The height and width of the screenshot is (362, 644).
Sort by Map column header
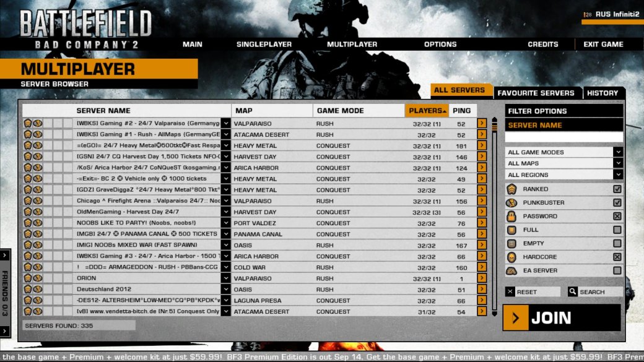click(x=272, y=110)
